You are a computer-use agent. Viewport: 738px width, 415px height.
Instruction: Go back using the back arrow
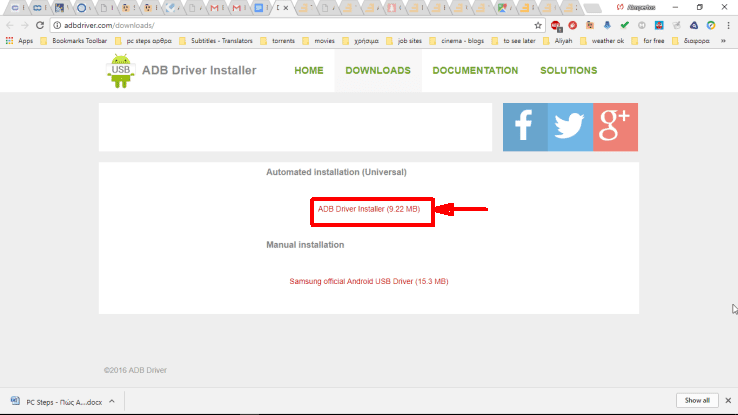[x=10, y=25]
